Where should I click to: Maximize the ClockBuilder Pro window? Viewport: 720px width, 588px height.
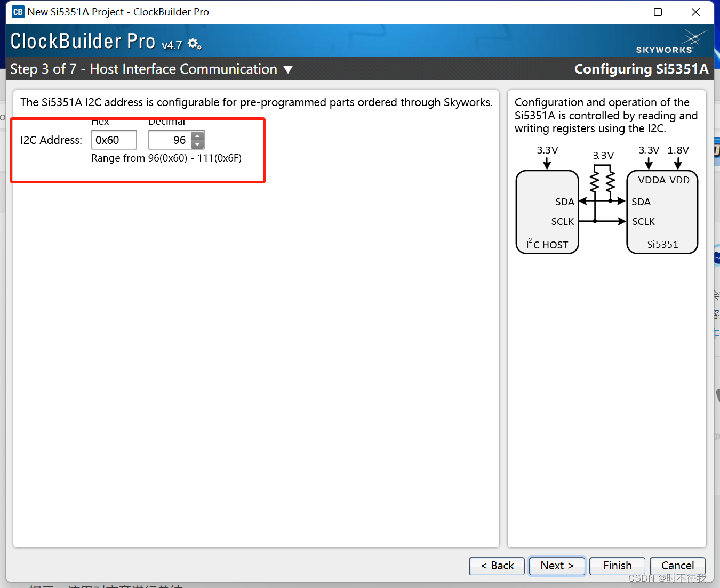(658, 12)
